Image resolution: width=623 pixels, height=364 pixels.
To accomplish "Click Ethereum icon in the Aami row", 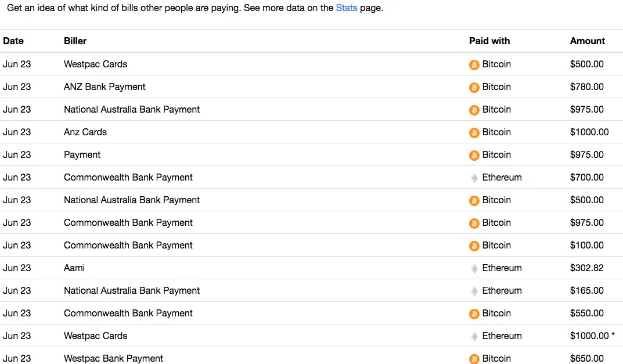I will [474, 269].
